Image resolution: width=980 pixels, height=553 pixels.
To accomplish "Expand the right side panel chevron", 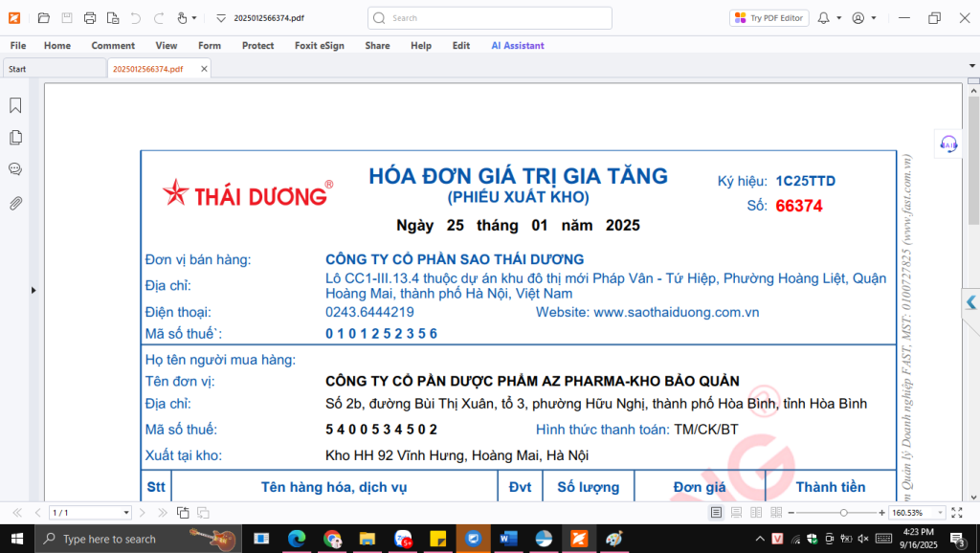I will point(970,302).
